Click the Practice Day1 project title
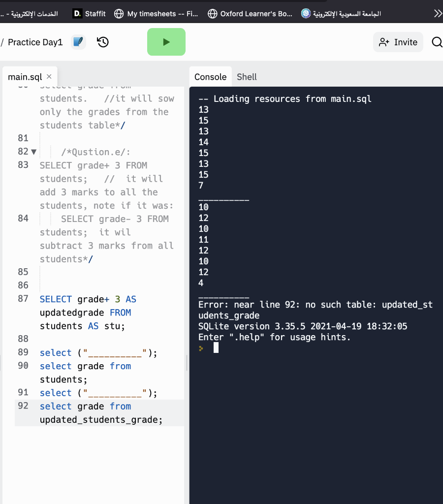Screen dimensions: 443x504 (x=35, y=42)
